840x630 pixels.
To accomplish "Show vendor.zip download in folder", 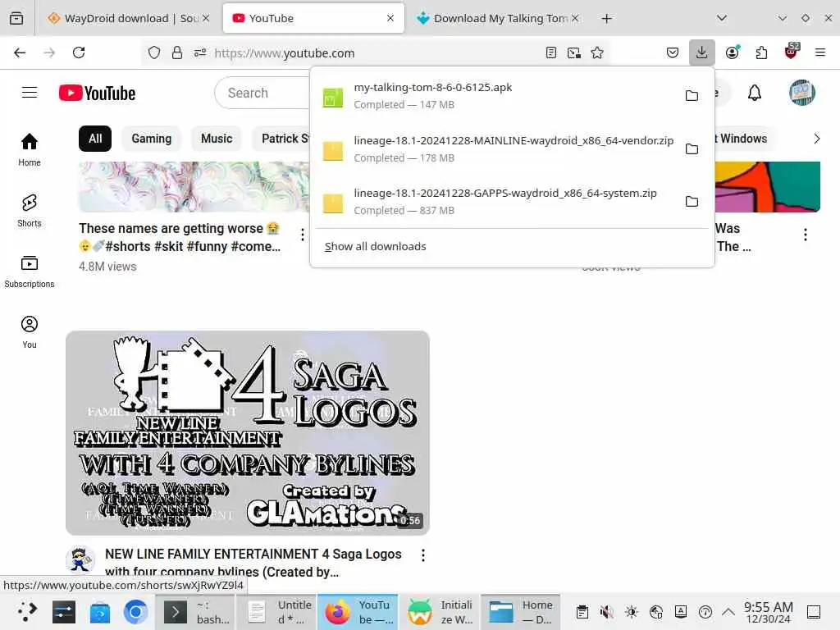I will point(692,149).
